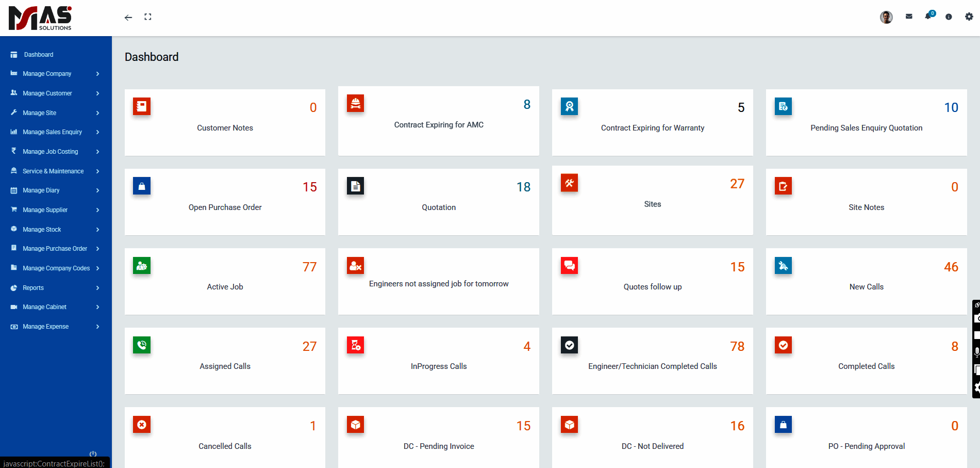Click the Contract Expiring for AMC icon
Viewport: 980px width, 468px height.
[356, 104]
